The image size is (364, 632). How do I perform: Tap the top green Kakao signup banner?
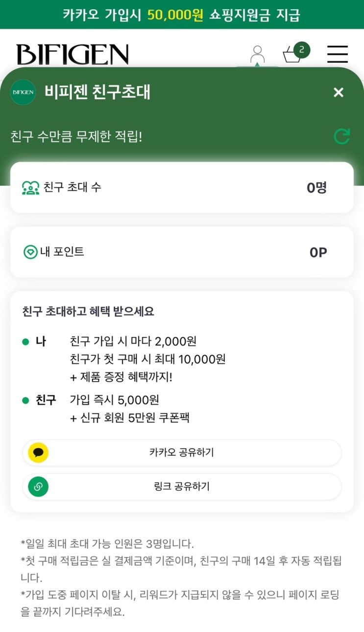point(182,14)
